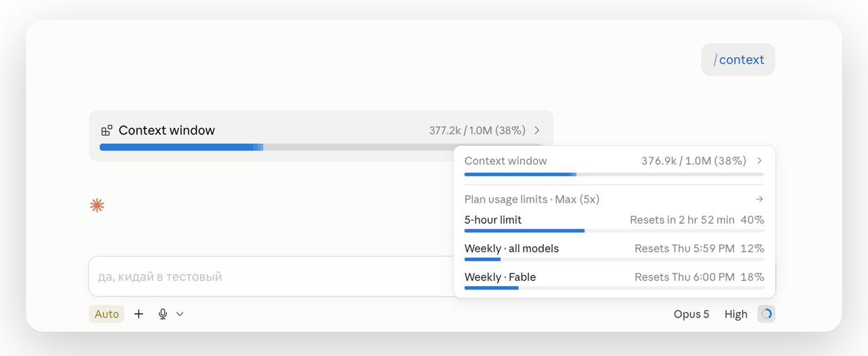Change the Opus 5 model selector
The height and width of the screenshot is (356, 868).
[691, 314]
